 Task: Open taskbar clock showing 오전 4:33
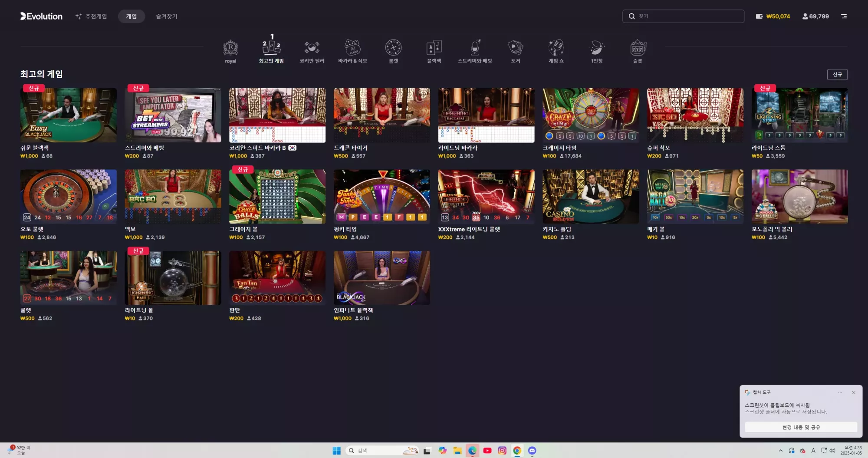tap(851, 451)
